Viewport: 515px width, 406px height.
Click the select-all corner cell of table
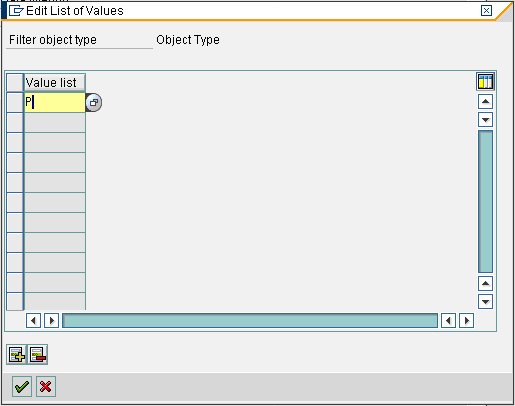pos(15,82)
